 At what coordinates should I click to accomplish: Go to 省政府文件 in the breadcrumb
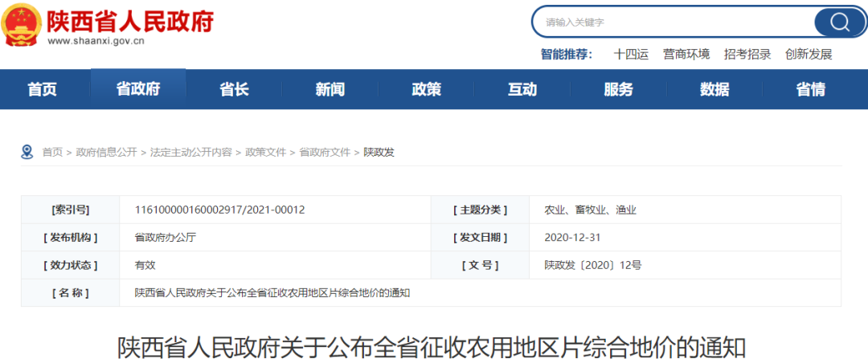point(325,152)
